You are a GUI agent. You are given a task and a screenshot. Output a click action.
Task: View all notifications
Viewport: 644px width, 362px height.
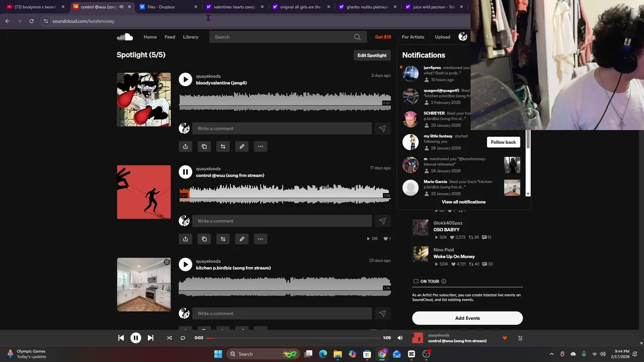tap(463, 202)
